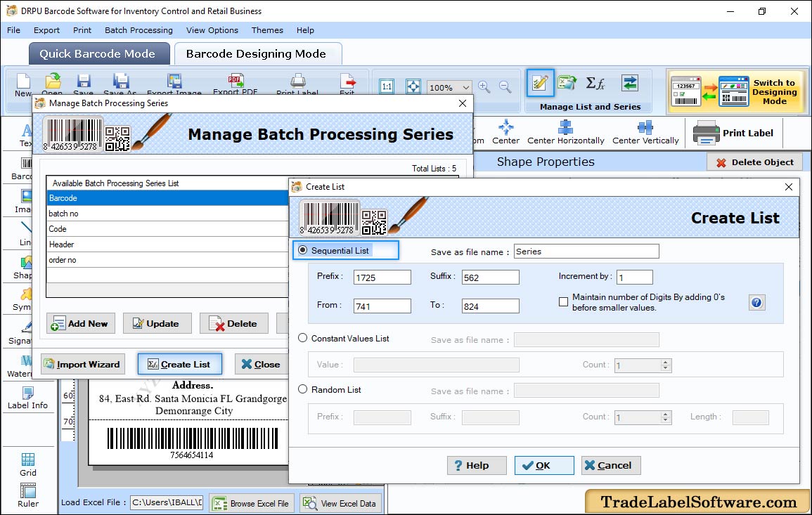
Task: Click the Save As toolbar icon
Action: (121, 81)
